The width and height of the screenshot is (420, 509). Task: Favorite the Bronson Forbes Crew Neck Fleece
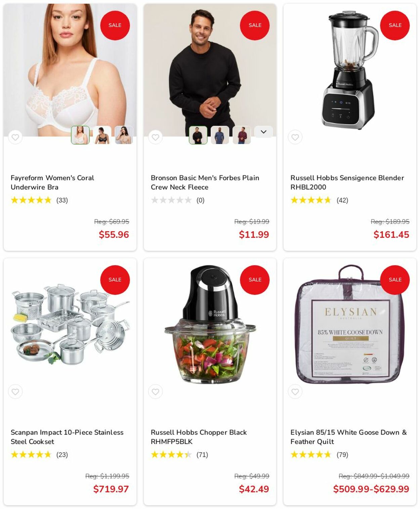pyautogui.click(x=155, y=137)
